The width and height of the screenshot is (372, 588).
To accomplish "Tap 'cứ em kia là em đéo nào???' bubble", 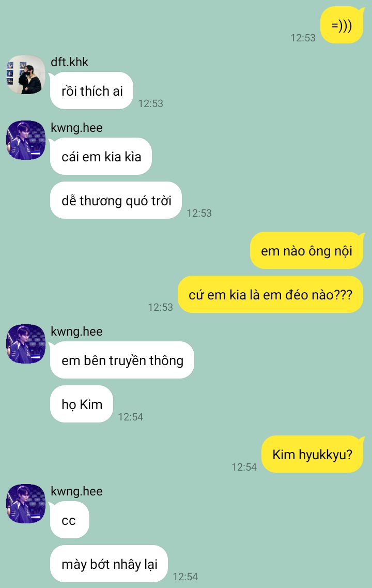I will click(271, 294).
